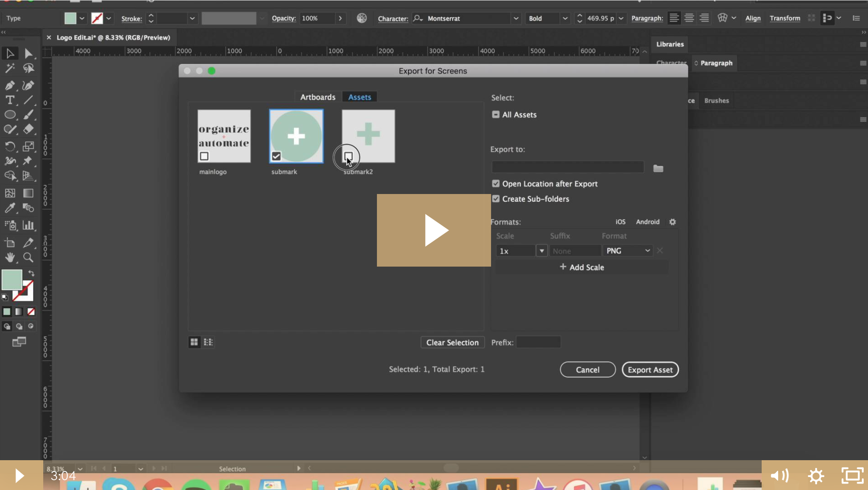Select the Paintbrush tool
This screenshot has height=490, width=868.
[x=28, y=115]
